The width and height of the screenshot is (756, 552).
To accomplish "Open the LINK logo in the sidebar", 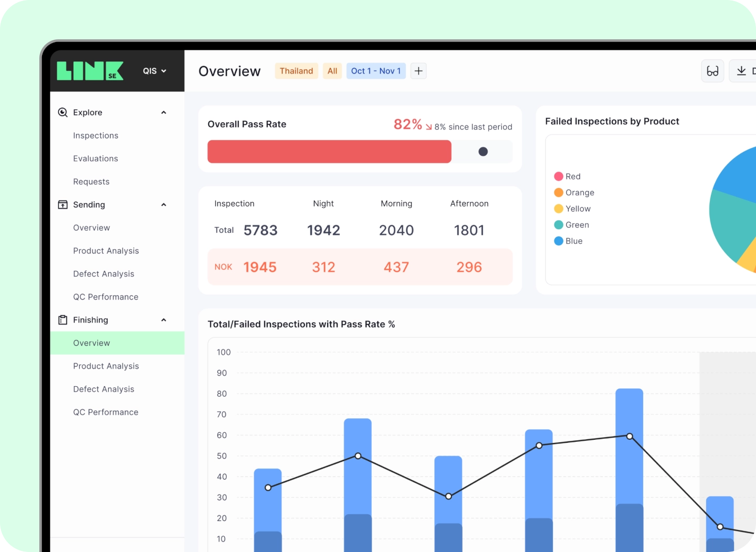I will (x=89, y=70).
